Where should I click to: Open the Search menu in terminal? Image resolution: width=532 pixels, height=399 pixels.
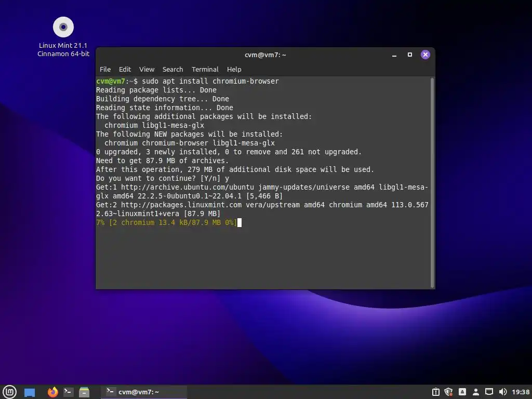click(172, 69)
